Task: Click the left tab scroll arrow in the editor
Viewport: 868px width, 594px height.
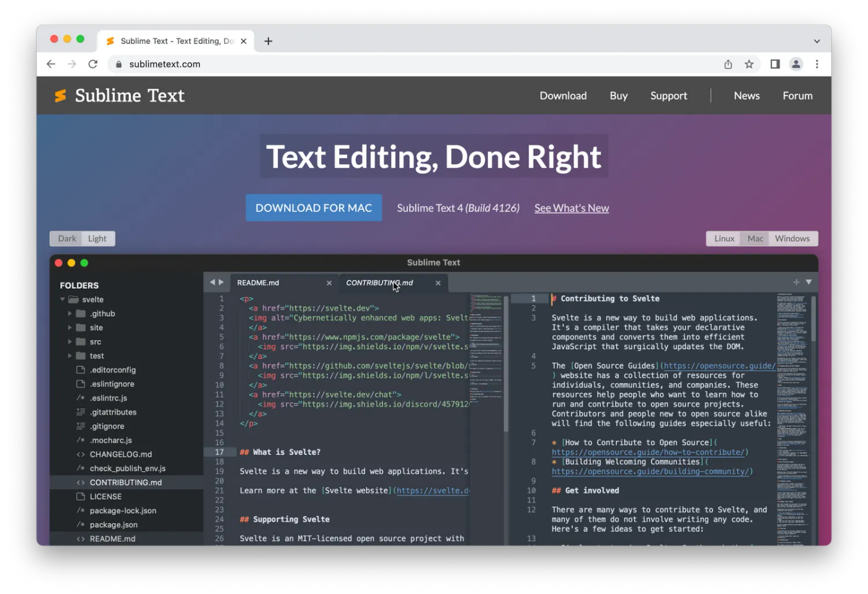Action: pos(213,282)
